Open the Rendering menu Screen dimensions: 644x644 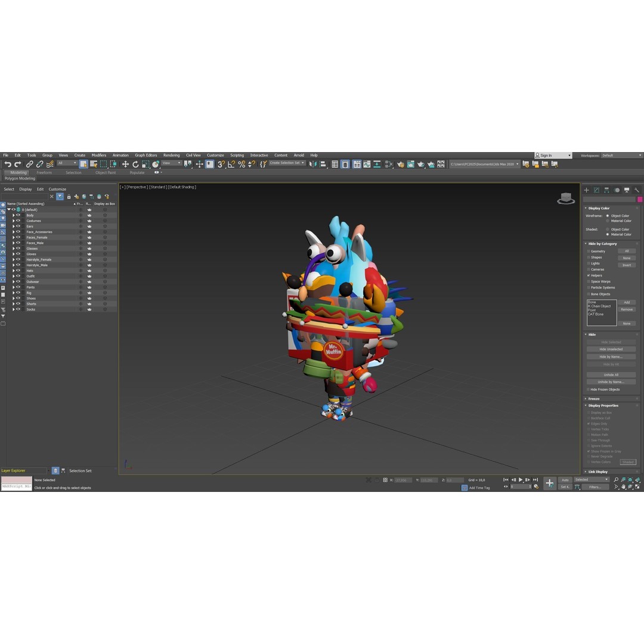[x=171, y=155]
